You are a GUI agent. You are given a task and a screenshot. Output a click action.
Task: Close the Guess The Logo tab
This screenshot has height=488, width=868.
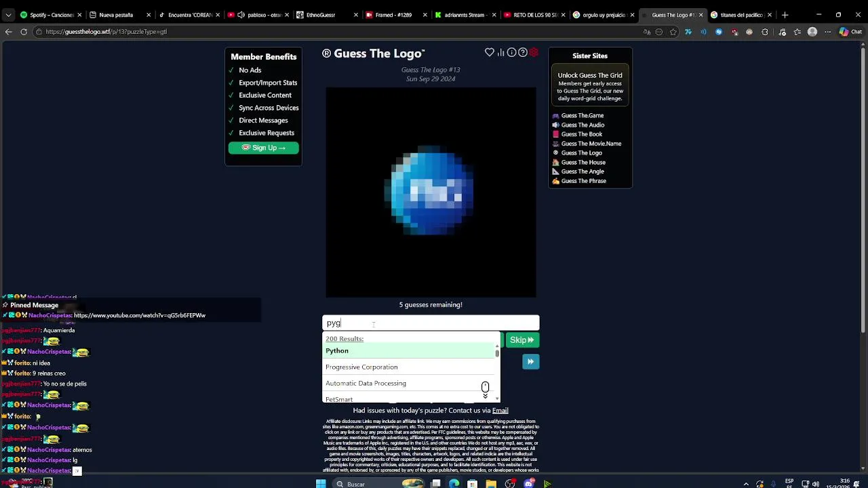(x=701, y=15)
